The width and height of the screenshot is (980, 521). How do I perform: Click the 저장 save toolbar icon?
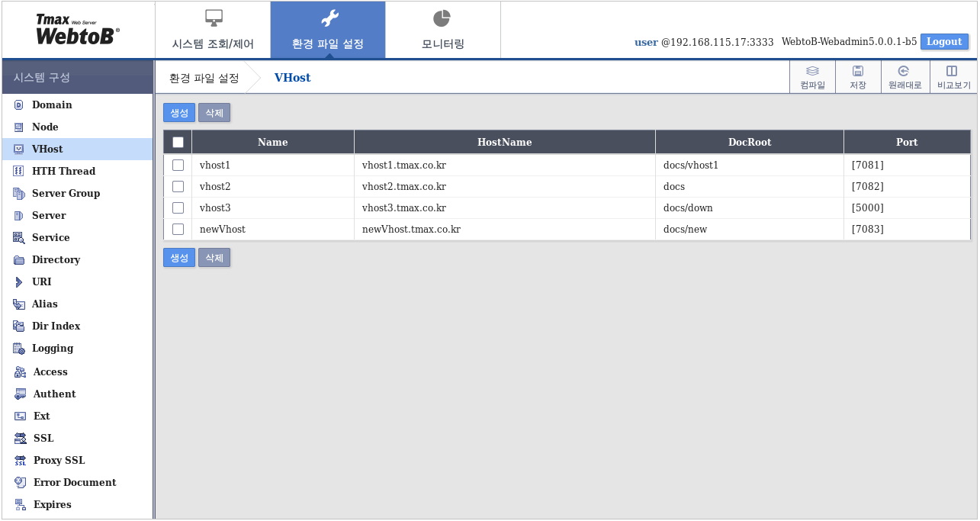pos(858,71)
